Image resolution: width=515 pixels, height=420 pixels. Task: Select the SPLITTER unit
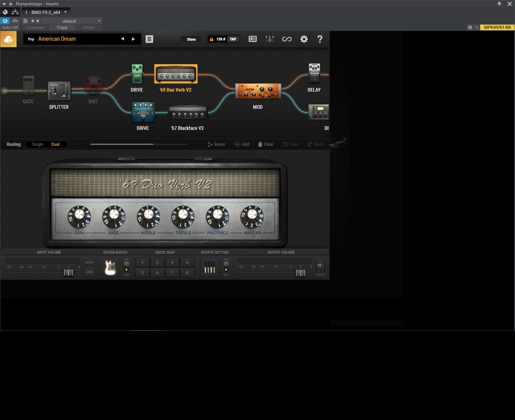59,91
